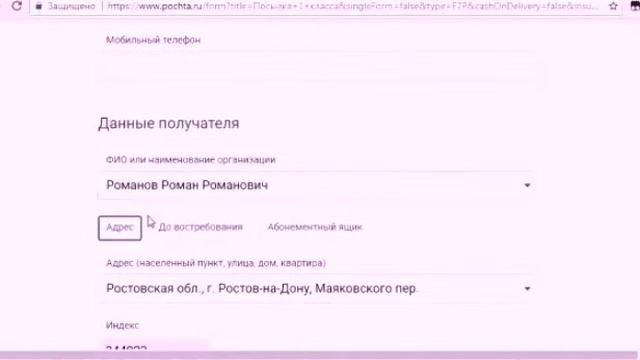The image size is (640, 360).
Task: Click the Защищено security label
Action: 71,6
